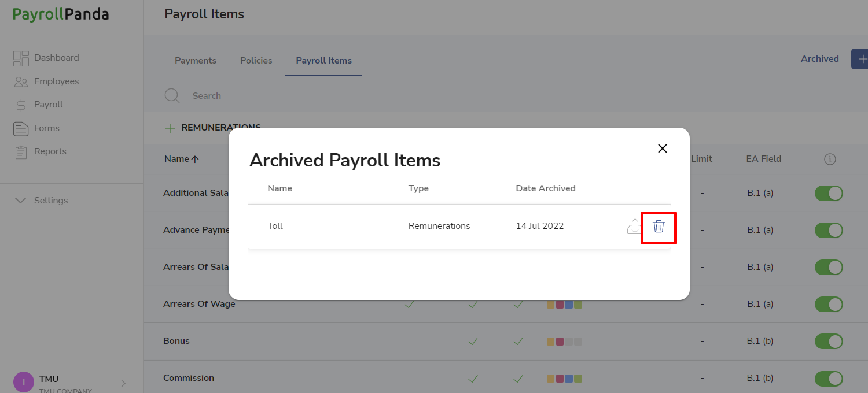Click the search magnifier icon
The image size is (868, 393).
tap(172, 96)
